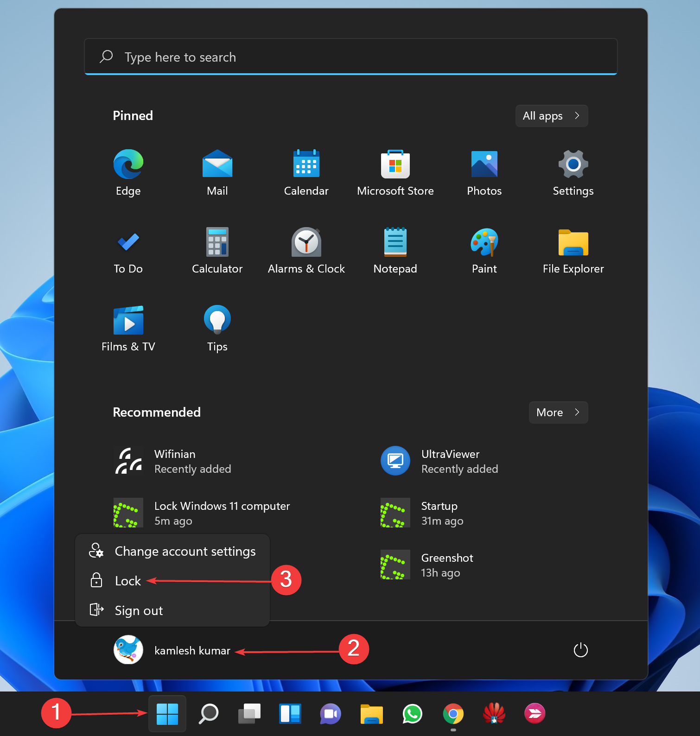
Task: Open the Huawei app on taskbar
Action: [x=494, y=714]
